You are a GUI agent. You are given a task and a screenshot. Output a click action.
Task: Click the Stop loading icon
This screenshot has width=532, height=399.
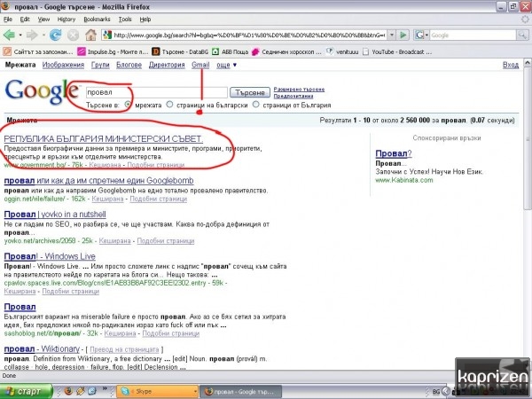[73, 35]
